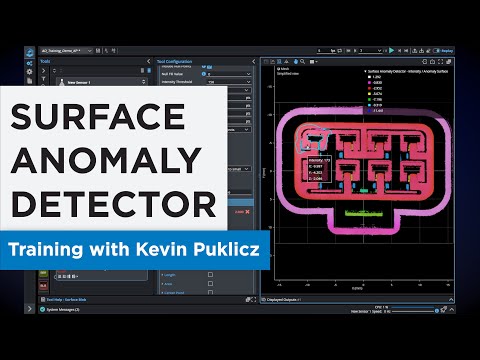
Task: Open the Tool Help Surface Blob link
Action: pos(66,300)
